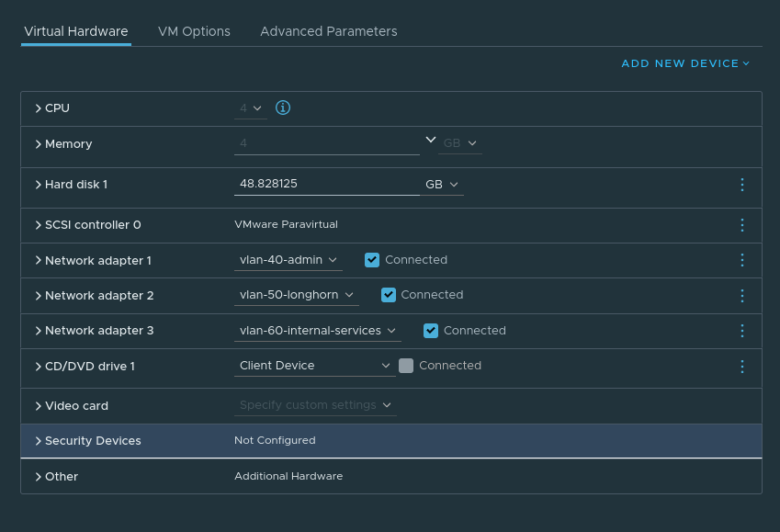
Task: Open the Memory unit GB dropdown
Action: [459, 143]
